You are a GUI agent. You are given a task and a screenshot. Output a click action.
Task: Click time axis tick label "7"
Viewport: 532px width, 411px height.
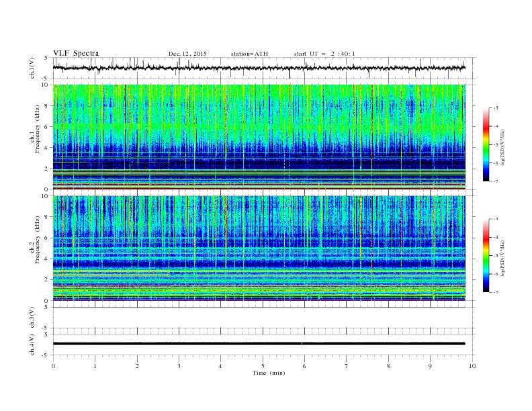click(x=347, y=366)
